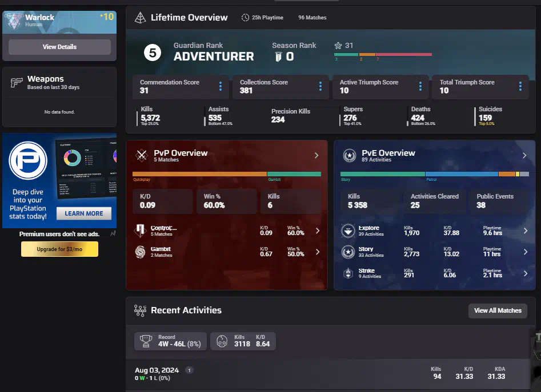Open Commendation Score options menu
The height and width of the screenshot is (392, 541).
221,86
